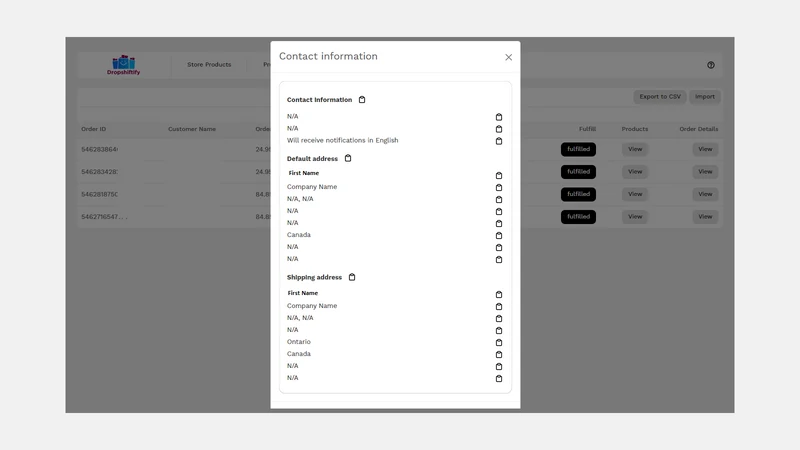The width and height of the screenshot is (800, 450).
Task: Copy 'N/A, N/A' line in Shipping address
Action: [499, 318]
